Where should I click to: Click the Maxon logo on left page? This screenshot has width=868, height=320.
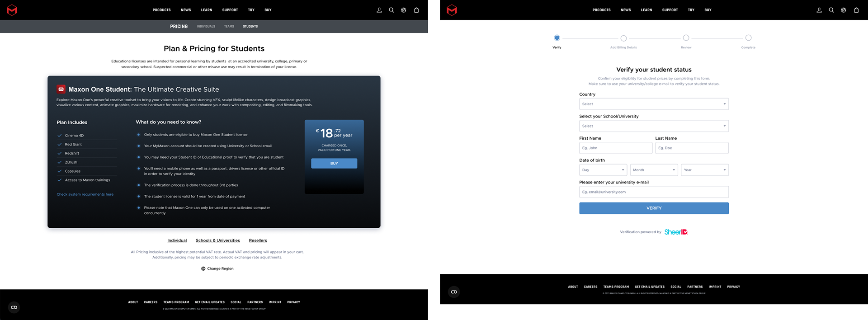12,10
